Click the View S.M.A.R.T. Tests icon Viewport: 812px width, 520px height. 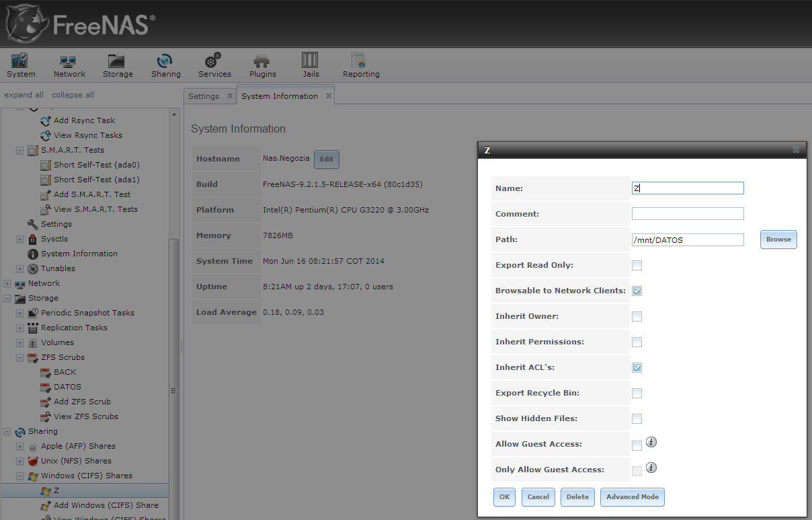[46, 209]
